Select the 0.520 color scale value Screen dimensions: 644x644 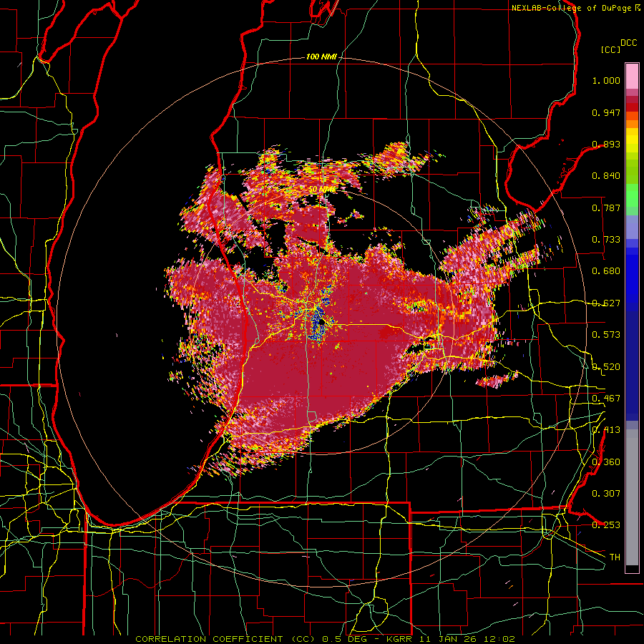tap(606, 367)
